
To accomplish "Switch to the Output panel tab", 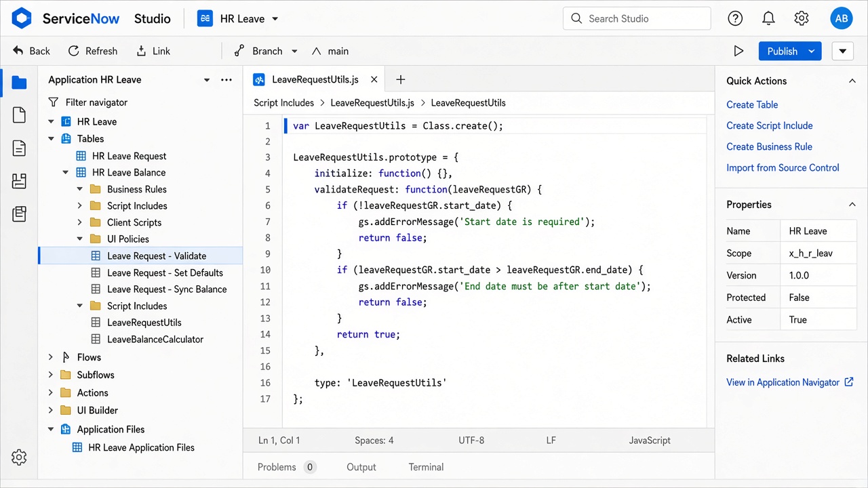I will tap(361, 467).
